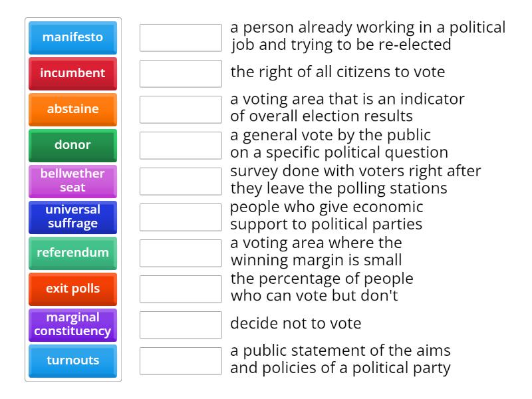Select the blue 'manifesto' word tile
532x399 pixels.
click(72, 38)
